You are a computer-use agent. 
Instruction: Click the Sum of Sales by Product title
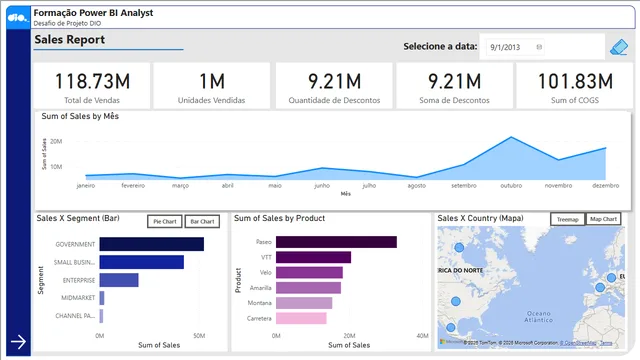click(x=279, y=218)
